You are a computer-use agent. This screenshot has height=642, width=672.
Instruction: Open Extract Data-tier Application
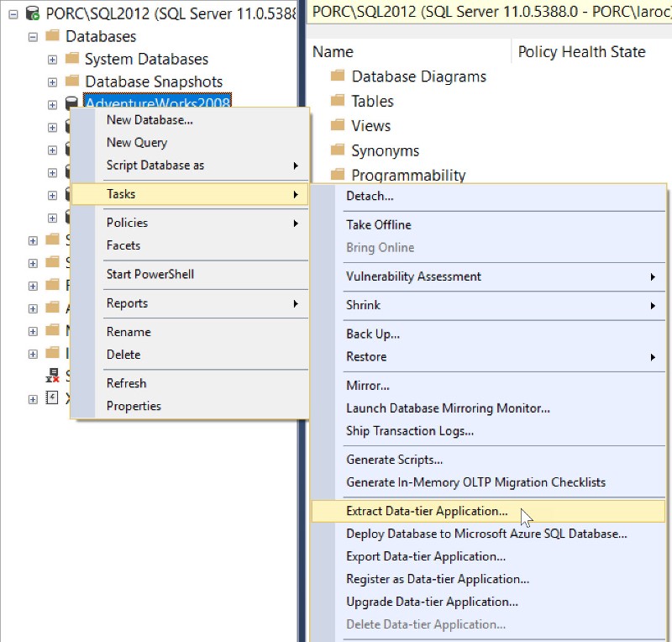coord(425,511)
